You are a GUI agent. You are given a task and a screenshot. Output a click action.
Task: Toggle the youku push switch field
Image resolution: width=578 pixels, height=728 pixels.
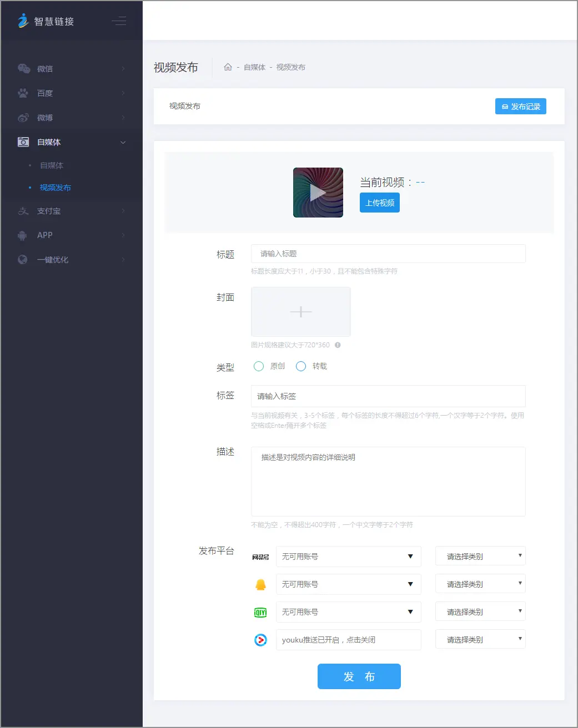[x=348, y=640]
